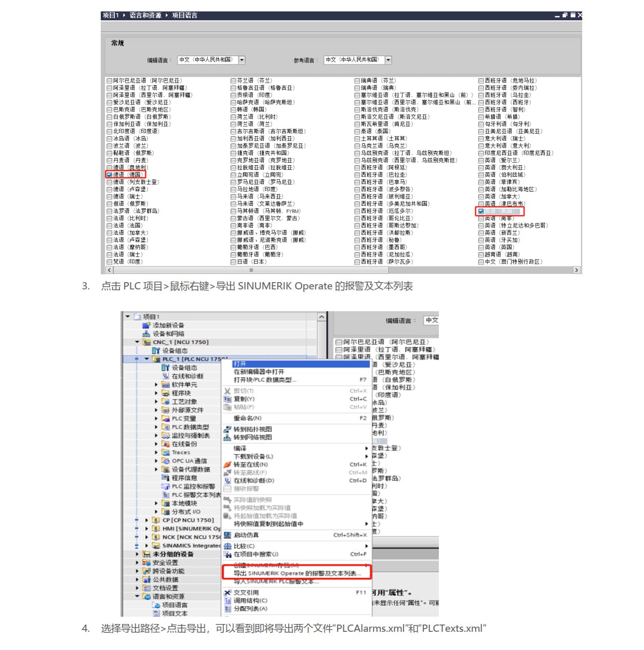This screenshot has width=644, height=650.
Task: Click the 监控与强制表 folder icon
Action: [x=166, y=435]
